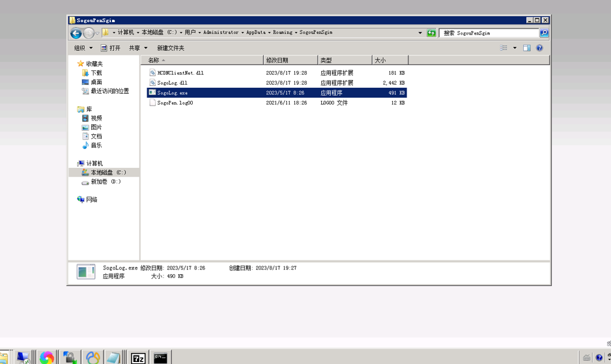Click the forward navigation arrow
The image size is (611, 364).
[x=89, y=33]
